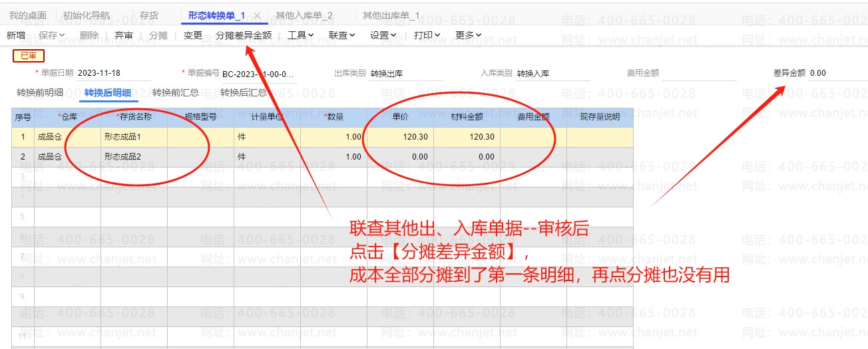Viewport: 868px width, 349px height.
Task: Click the 分摊 toolbar button
Action: [158, 35]
